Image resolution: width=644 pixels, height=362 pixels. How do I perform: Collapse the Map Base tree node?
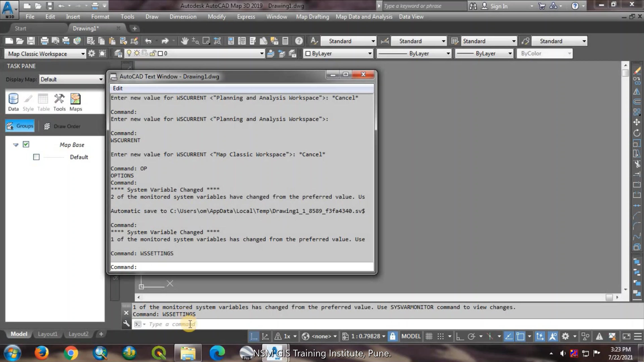point(16,145)
